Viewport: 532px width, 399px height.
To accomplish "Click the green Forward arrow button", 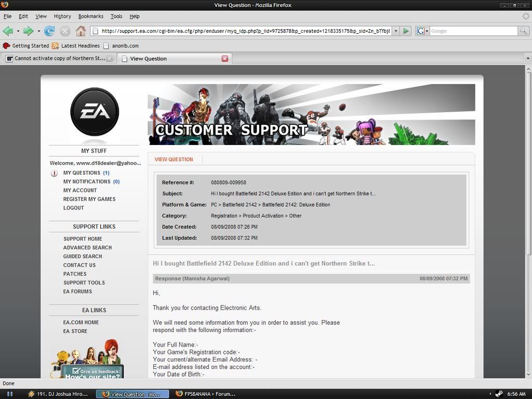I will 28,31.
